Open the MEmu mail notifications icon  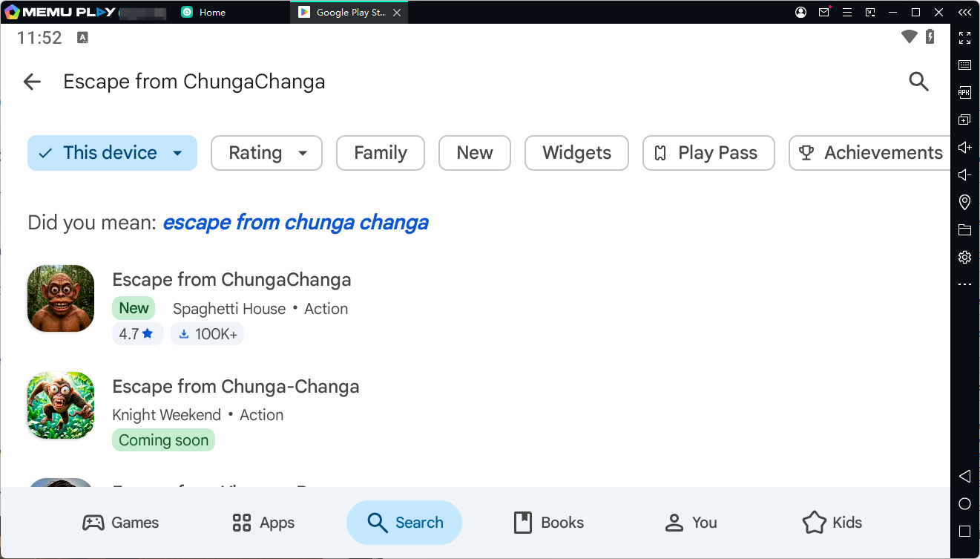click(824, 12)
